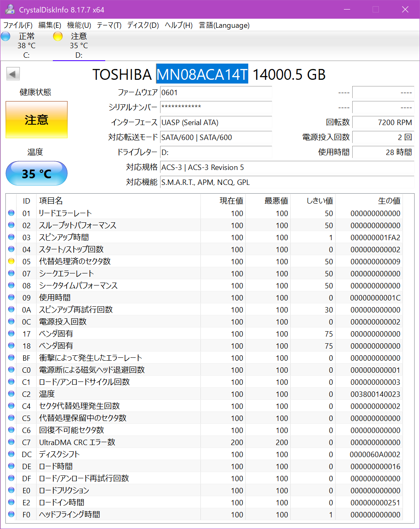
Task: Click the highlighted model name MN08ACA14T
Action: coord(202,74)
